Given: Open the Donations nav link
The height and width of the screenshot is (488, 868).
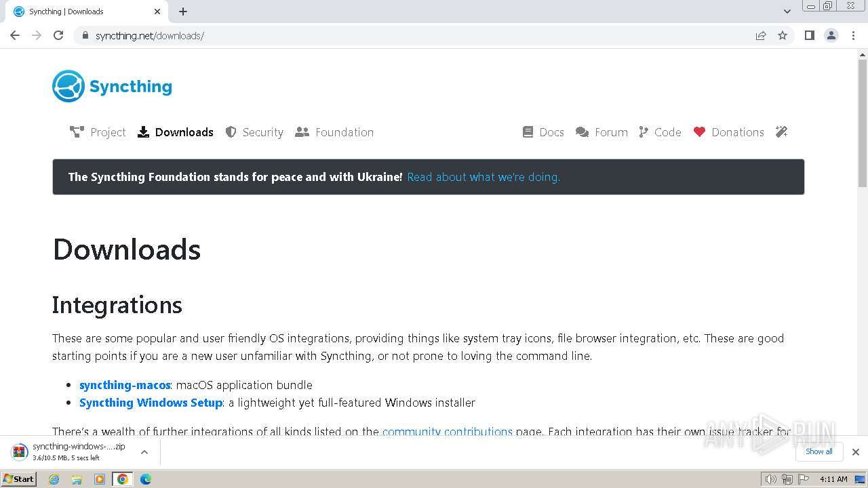Looking at the screenshot, I should click(728, 132).
